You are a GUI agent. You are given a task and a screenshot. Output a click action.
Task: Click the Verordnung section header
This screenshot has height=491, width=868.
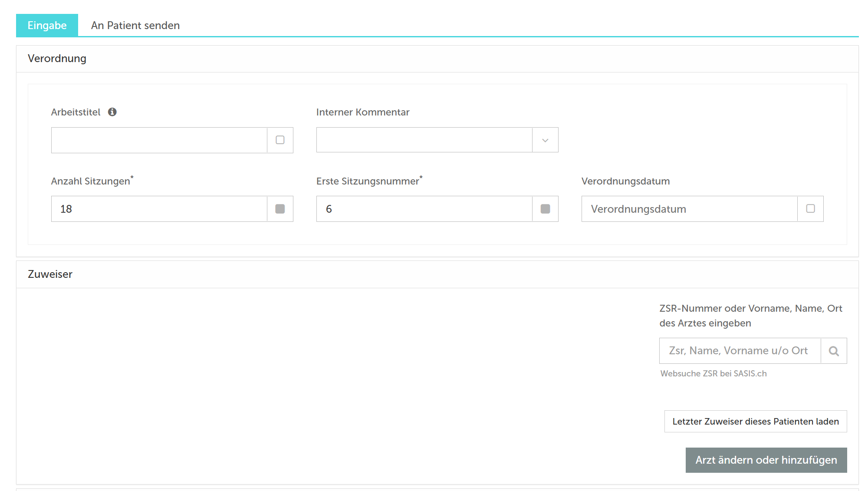pos(57,59)
